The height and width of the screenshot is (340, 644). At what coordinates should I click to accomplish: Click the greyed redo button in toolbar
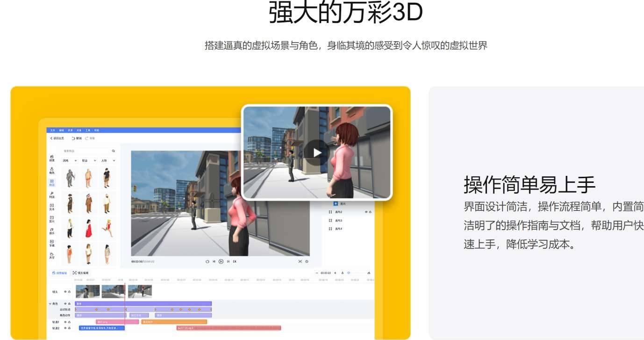[x=90, y=138]
